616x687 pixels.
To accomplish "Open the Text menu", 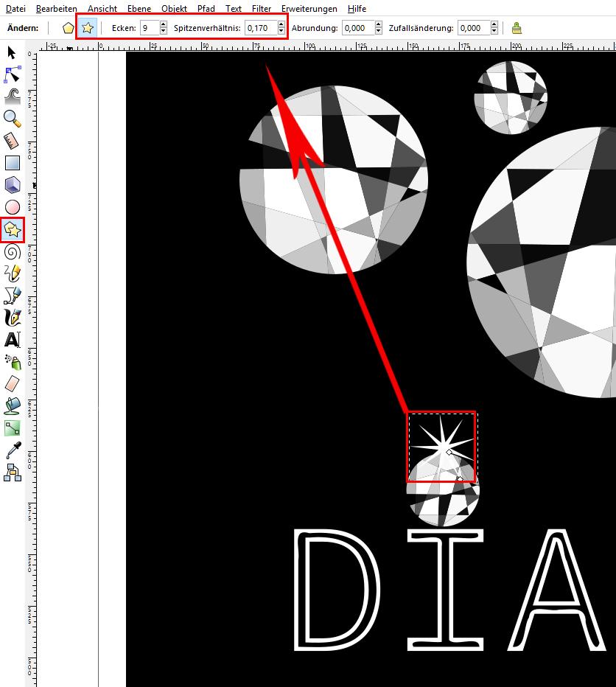I will tap(234, 8).
